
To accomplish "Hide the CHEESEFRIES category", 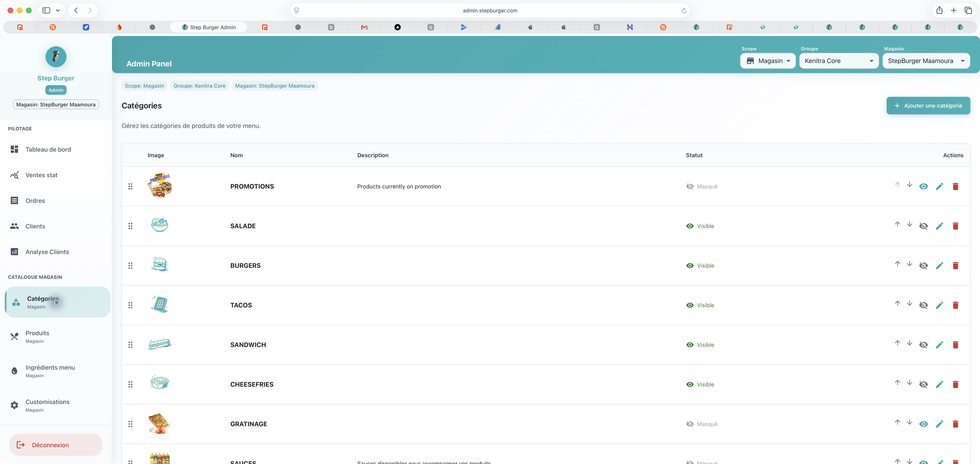I will pos(923,384).
